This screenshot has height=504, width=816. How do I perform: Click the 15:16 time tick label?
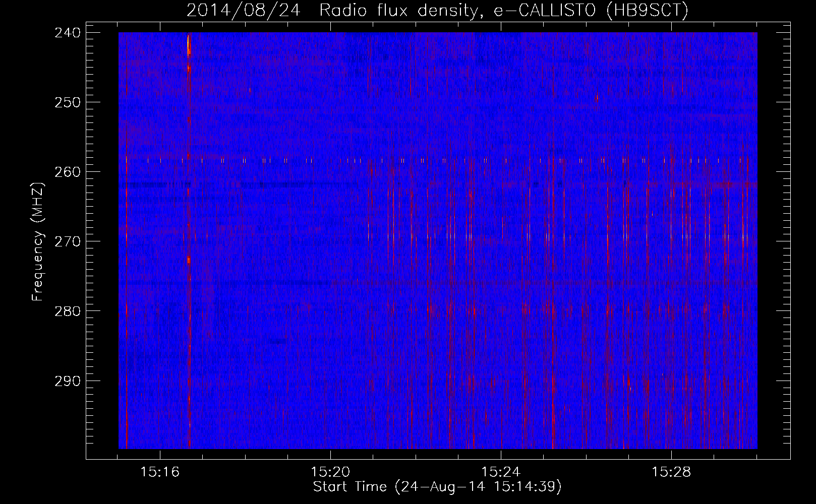(160, 472)
